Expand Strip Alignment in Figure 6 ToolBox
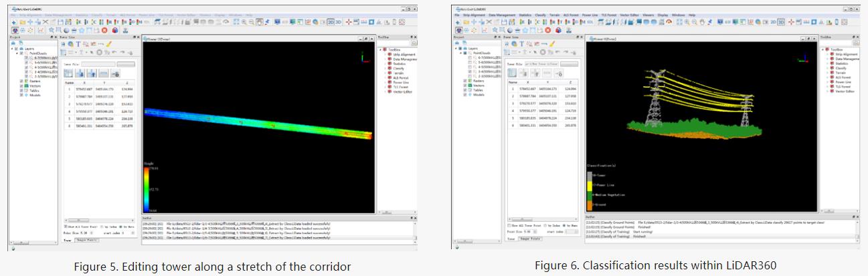This screenshot has width=868, height=276. coord(827,54)
